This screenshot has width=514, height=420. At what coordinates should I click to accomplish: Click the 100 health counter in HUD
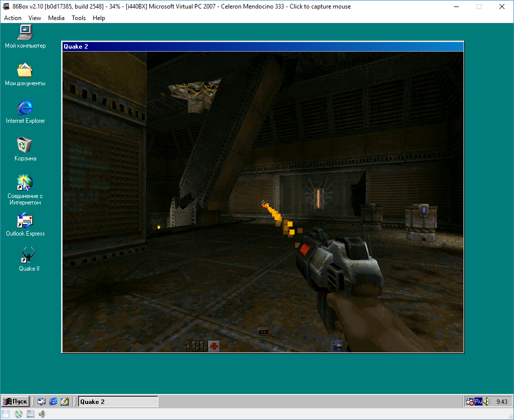(x=196, y=346)
